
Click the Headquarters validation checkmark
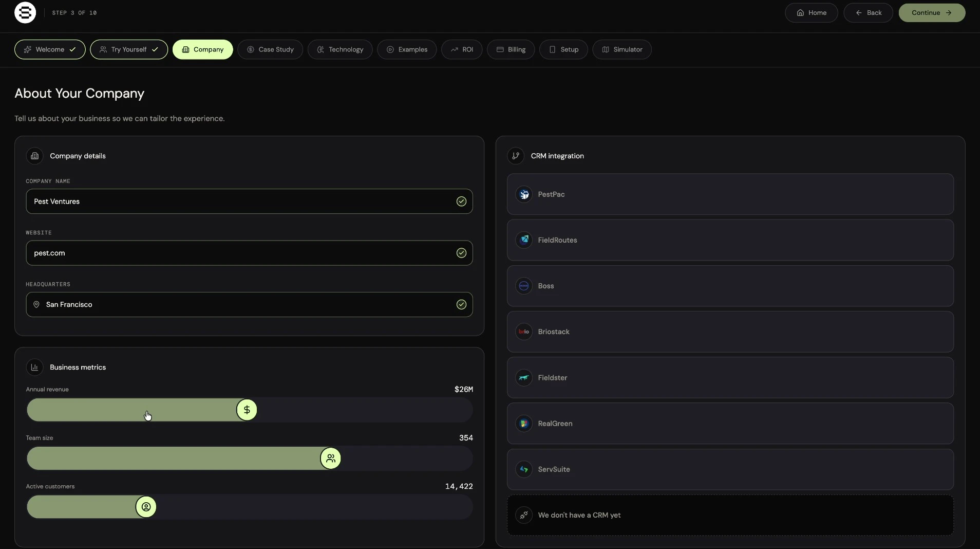(x=461, y=305)
